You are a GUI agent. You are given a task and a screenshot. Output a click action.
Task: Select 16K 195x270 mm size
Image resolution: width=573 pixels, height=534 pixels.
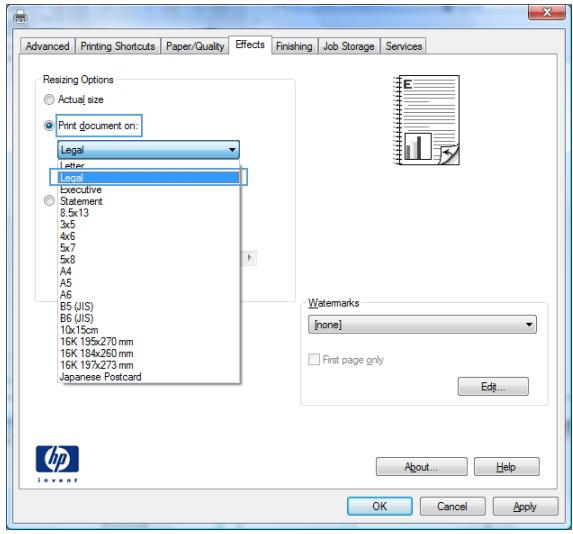149,341
